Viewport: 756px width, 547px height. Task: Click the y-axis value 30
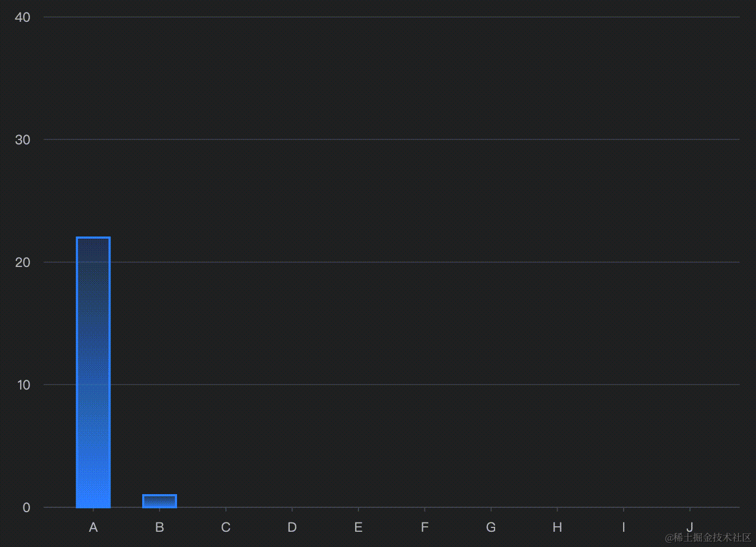[23, 140]
